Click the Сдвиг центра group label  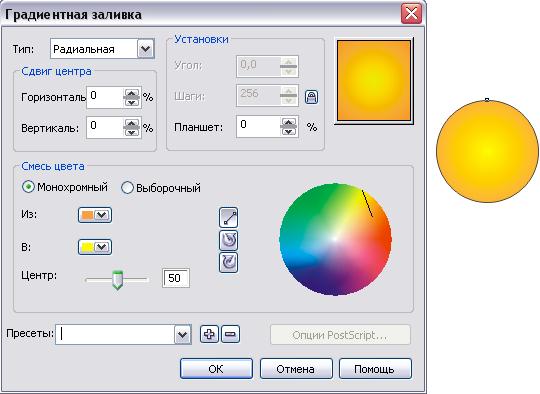click(56, 71)
